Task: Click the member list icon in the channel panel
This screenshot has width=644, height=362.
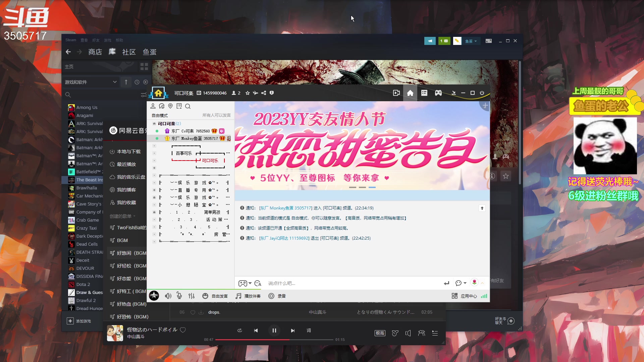Action: 153,106
